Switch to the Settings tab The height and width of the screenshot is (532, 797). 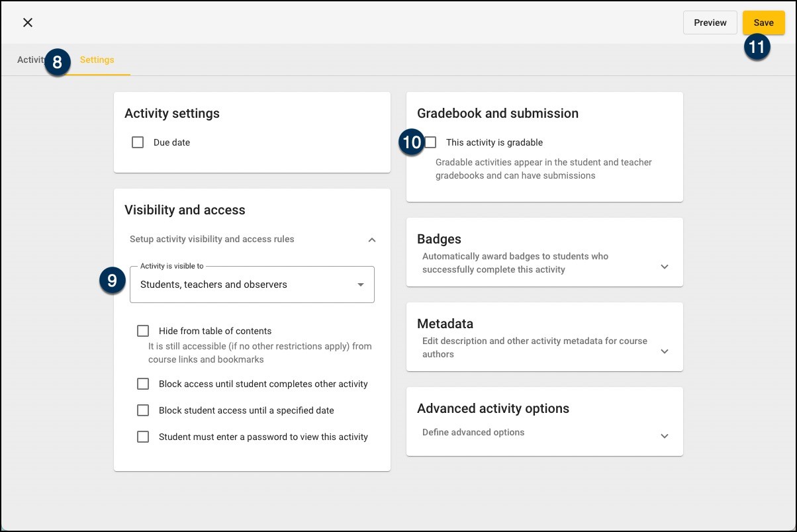click(x=97, y=60)
